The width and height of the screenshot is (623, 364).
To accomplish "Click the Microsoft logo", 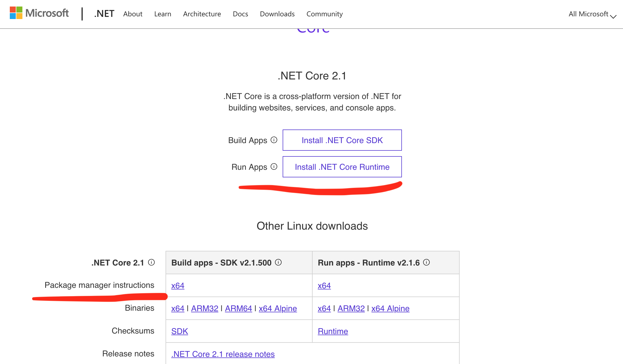I will (39, 13).
